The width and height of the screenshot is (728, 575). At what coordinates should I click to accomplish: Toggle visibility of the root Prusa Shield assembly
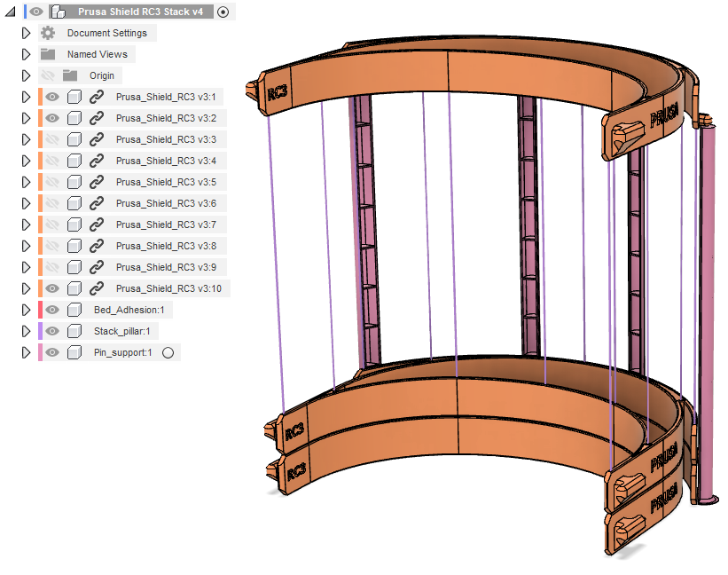click(x=36, y=12)
